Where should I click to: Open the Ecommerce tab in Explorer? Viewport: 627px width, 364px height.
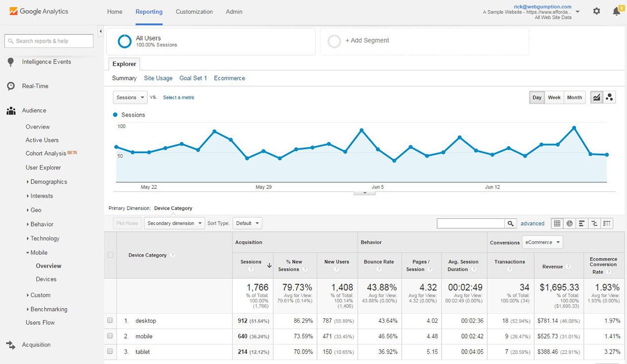[229, 78]
